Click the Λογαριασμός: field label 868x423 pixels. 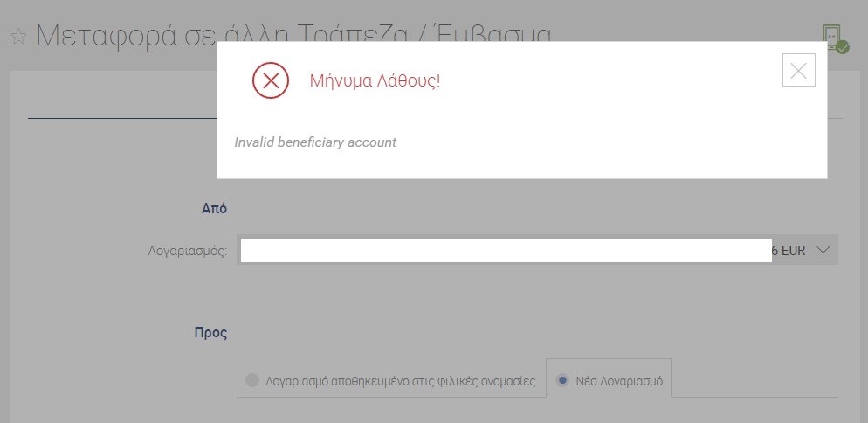pyautogui.click(x=188, y=251)
